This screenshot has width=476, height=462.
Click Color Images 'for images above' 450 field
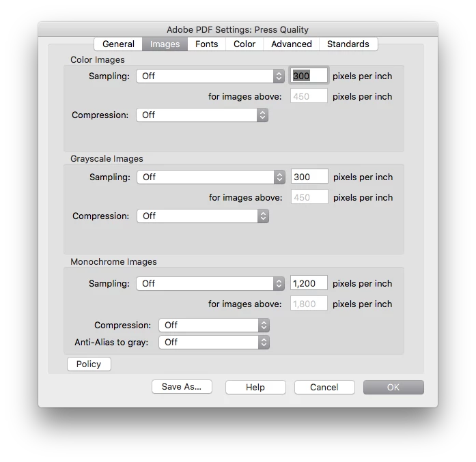[x=309, y=96]
